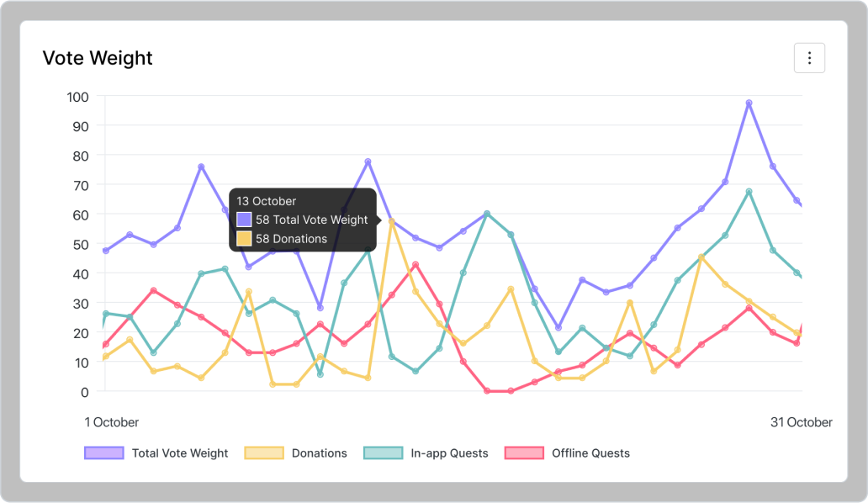The image size is (868, 503).
Task: Click the teal In-app Quests legend swatch
Action: tap(383, 453)
